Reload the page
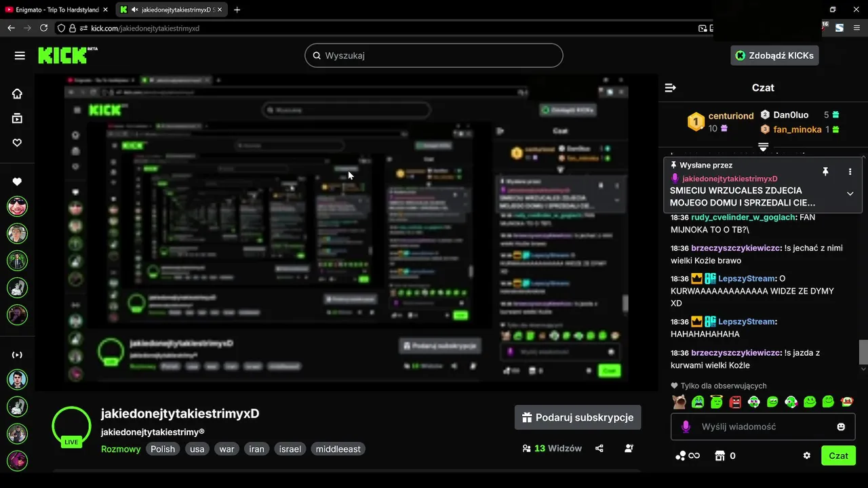Screen dimensions: 868x488 pyautogui.click(x=44, y=28)
